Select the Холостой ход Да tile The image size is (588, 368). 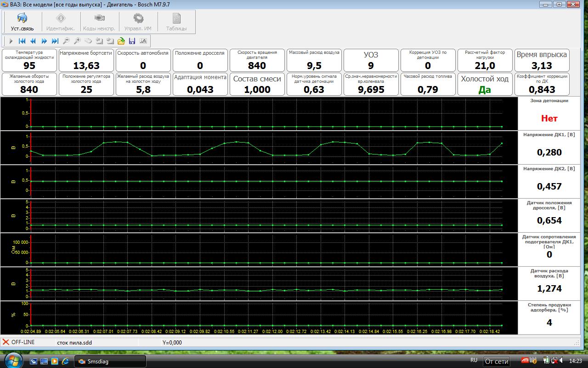[x=485, y=84]
